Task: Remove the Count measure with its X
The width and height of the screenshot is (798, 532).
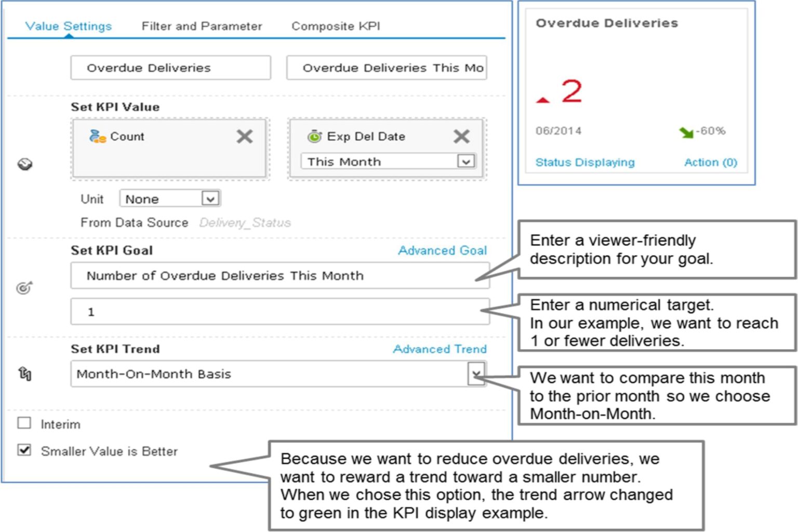Action: tap(245, 137)
